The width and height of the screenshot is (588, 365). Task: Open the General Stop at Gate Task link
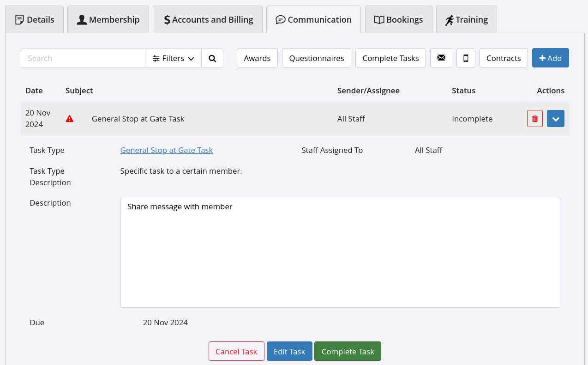point(166,150)
